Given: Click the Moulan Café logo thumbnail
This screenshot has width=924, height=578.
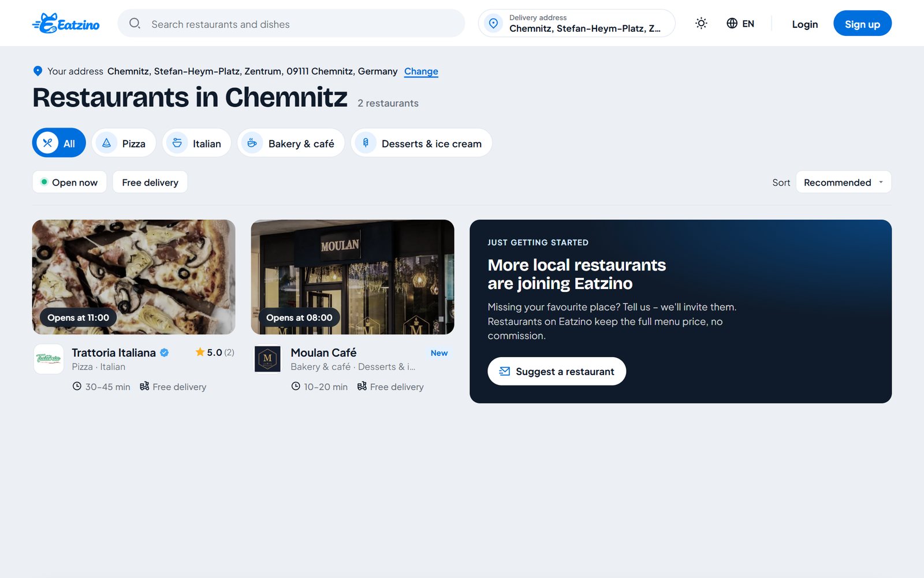Looking at the screenshot, I should click(267, 359).
